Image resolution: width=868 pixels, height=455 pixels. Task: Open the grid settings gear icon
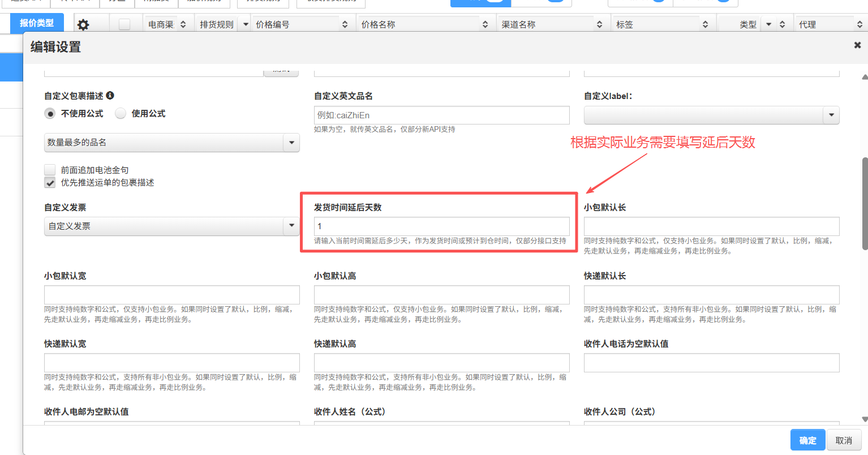pos(83,25)
